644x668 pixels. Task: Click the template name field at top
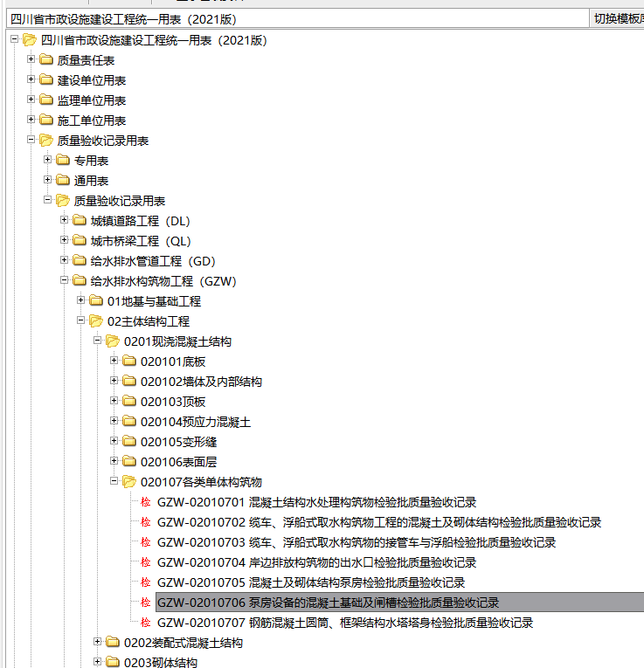tap(297, 19)
